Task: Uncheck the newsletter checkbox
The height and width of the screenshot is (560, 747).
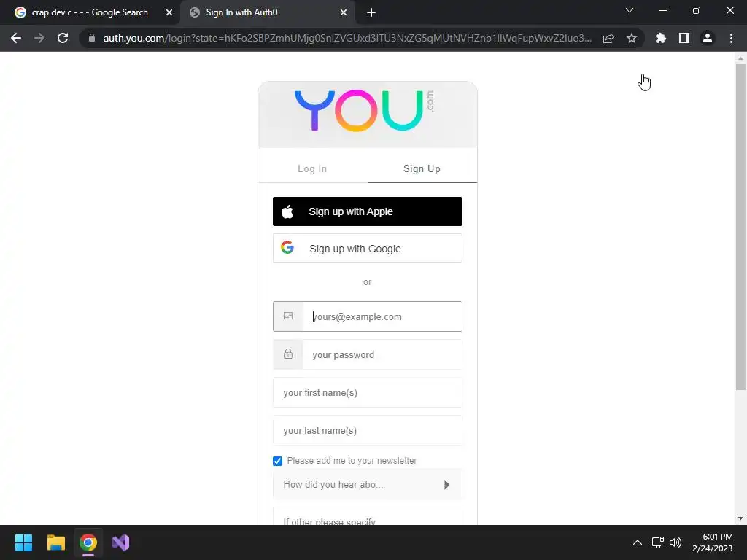Action: (x=278, y=461)
